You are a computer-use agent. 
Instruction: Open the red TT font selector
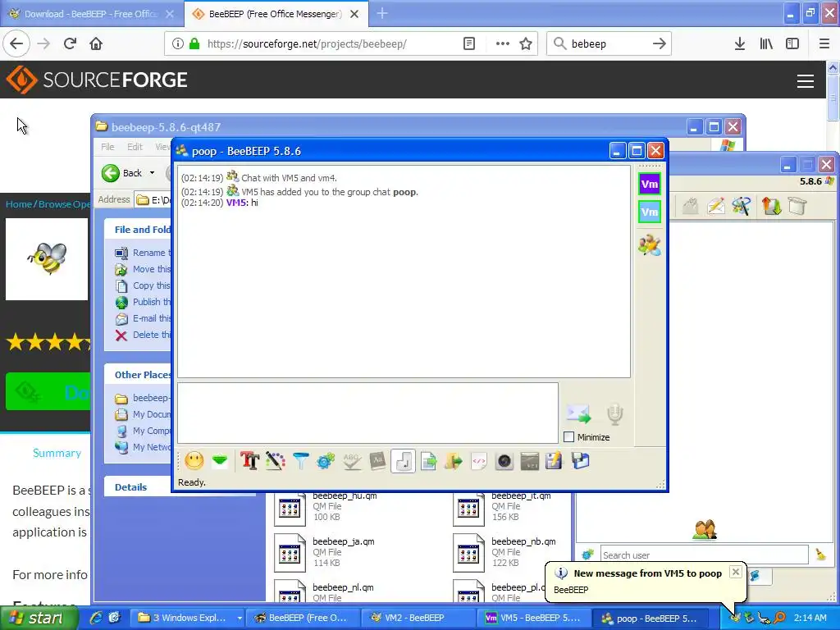[249, 461]
